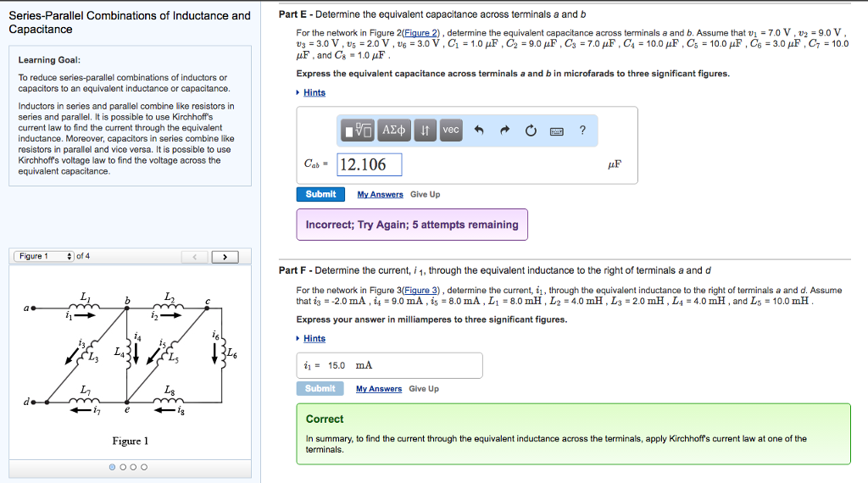This screenshot has width=868, height=483.
Task: Click the Figure 1 circuit diagram
Action: tap(131, 354)
